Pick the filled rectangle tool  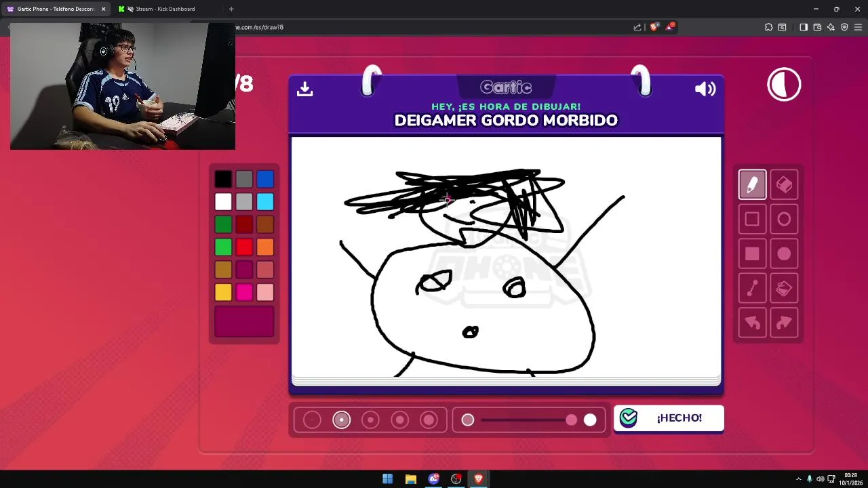(752, 253)
